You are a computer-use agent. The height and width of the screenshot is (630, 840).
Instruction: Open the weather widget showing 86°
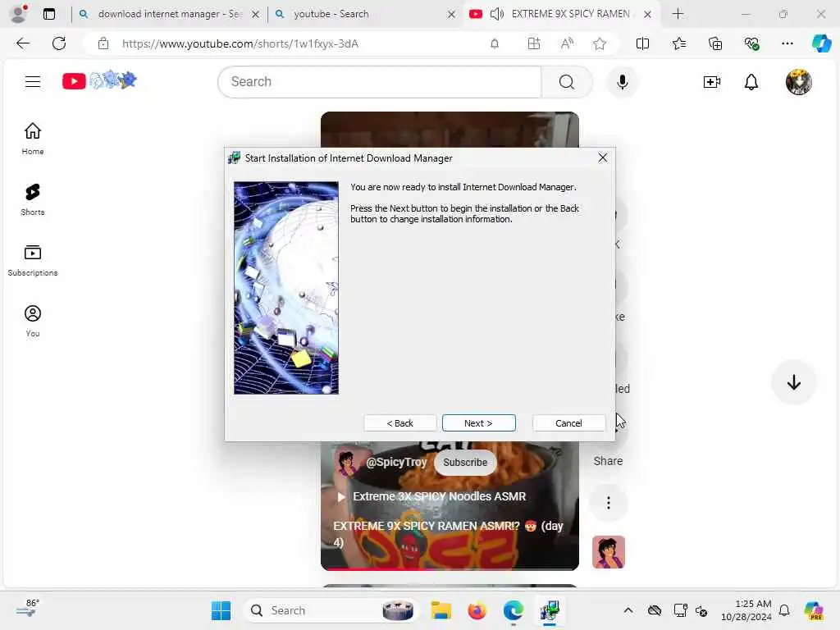pyautogui.click(x=27, y=609)
